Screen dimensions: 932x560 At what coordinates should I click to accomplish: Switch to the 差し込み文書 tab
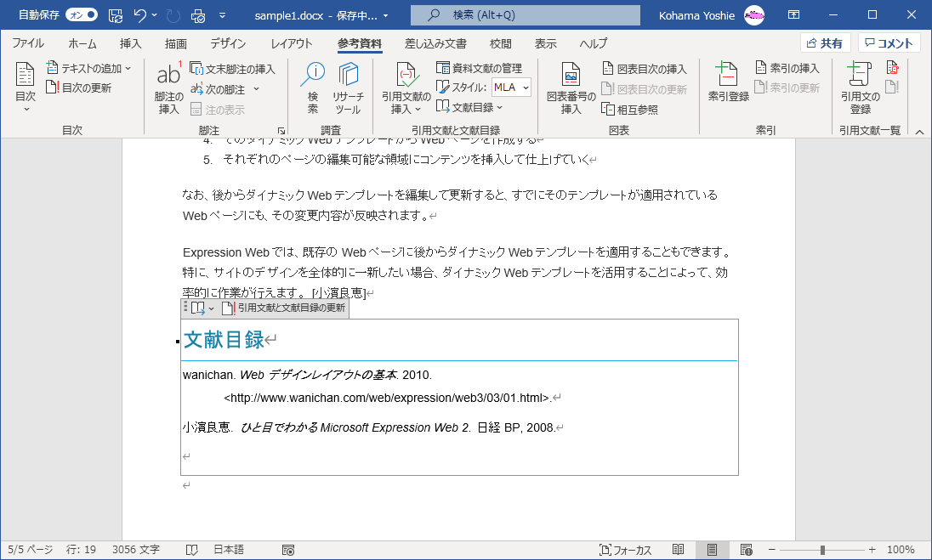tap(435, 43)
